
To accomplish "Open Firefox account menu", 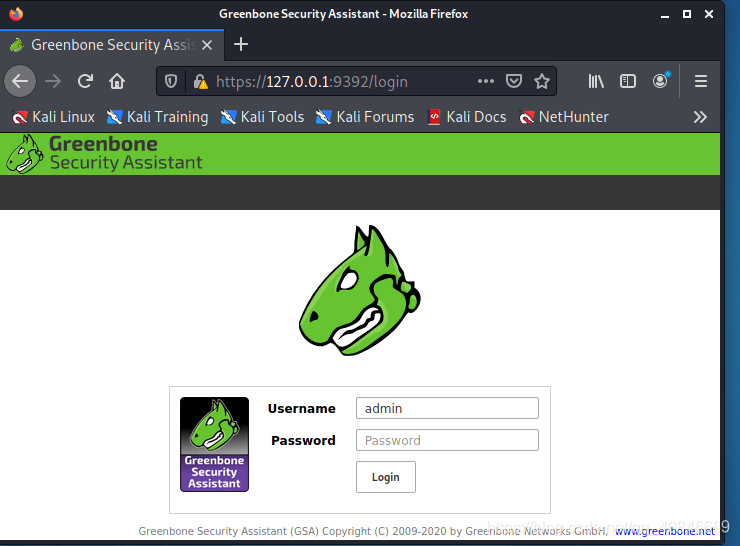I will pyautogui.click(x=661, y=81).
